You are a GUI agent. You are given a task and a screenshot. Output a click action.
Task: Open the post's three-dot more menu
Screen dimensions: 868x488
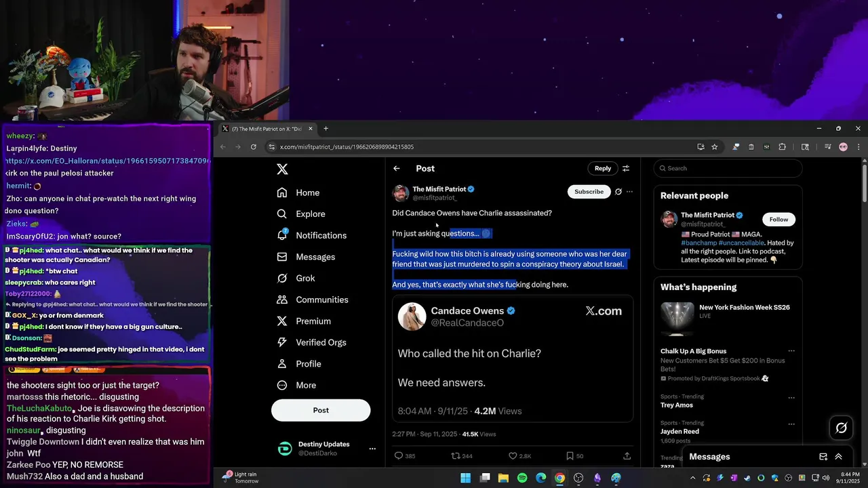(x=629, y=192)
